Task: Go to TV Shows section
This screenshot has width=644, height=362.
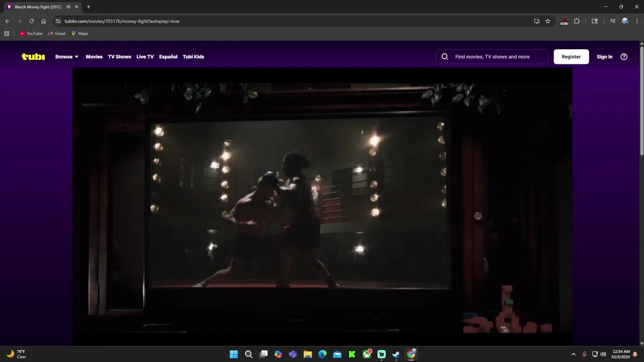Action: 119,57
